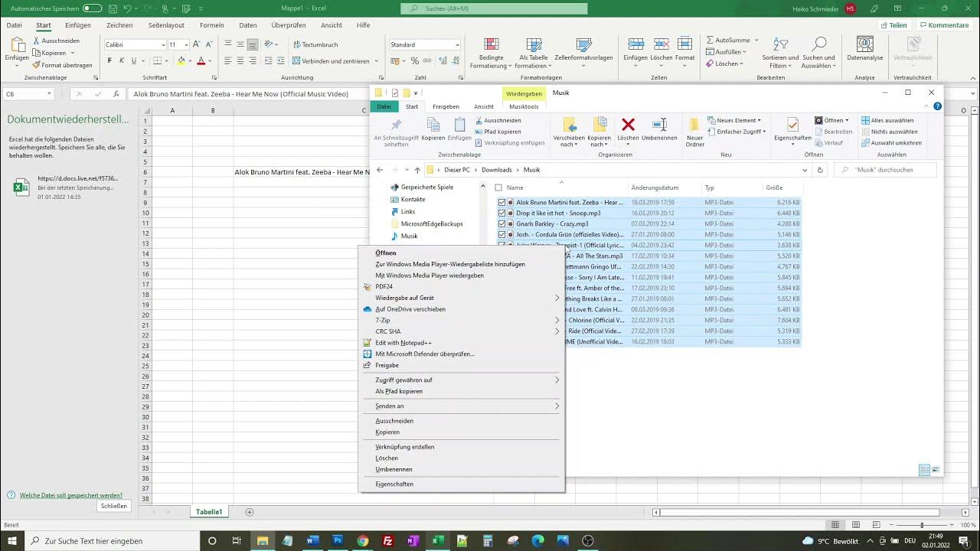This screenshot has height=551, width=980.
Task: Uncheck Gnarls Barkley - Crazy.mp3 checkbox
Action: [x=502, y=223]
